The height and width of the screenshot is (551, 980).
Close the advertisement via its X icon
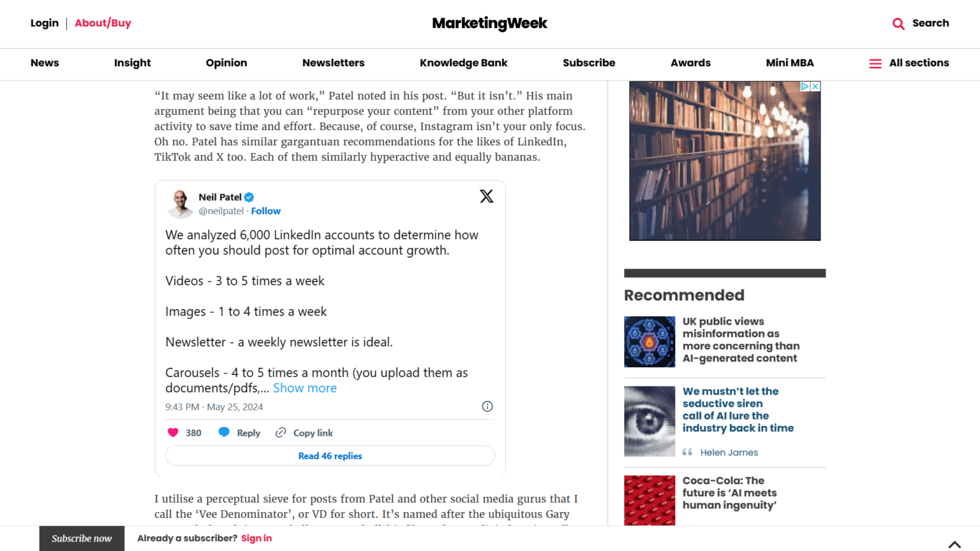[x=814, y=86]
